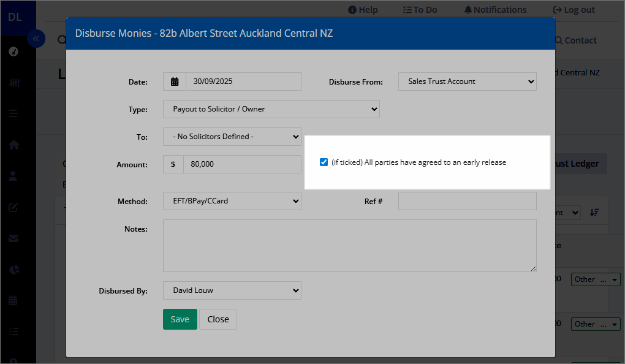Click into the Ref # field
Image resolution: width=625 pixels, height=364 pixels.
(x=467, y=201)
